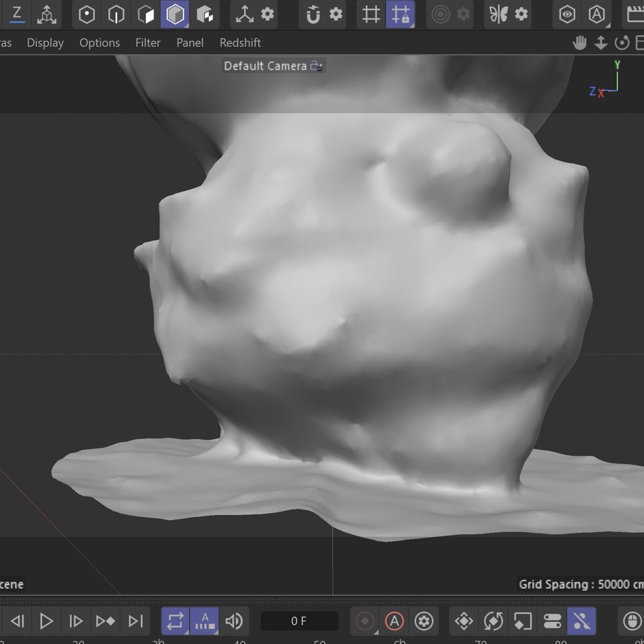
Task: Open the Redshift menu
Action: pos(240,43)
